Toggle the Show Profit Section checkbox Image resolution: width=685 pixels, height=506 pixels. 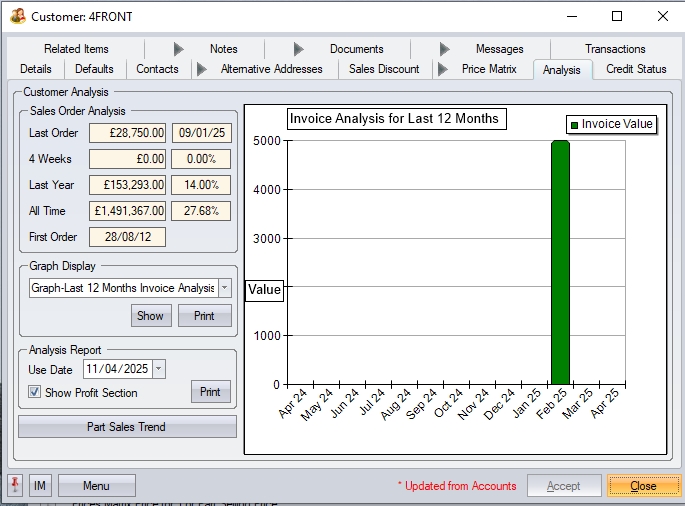click(35, 393)
